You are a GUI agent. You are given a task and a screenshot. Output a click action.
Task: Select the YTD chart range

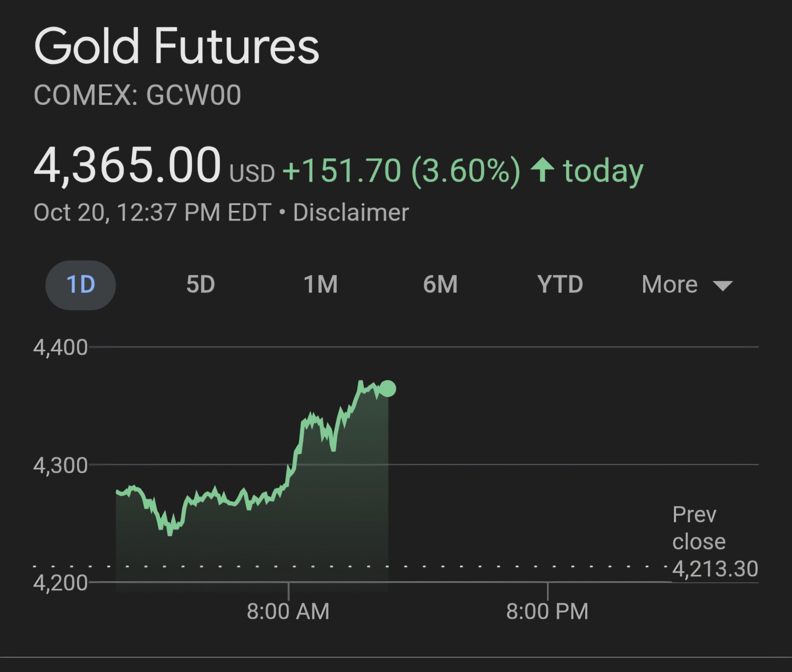(560, 285)
